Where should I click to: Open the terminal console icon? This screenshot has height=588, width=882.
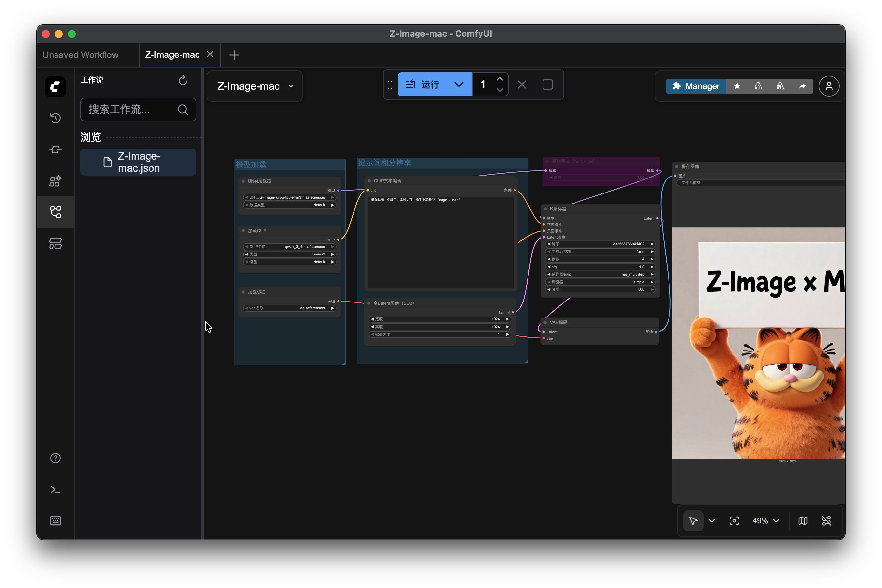tap(55, 490)
